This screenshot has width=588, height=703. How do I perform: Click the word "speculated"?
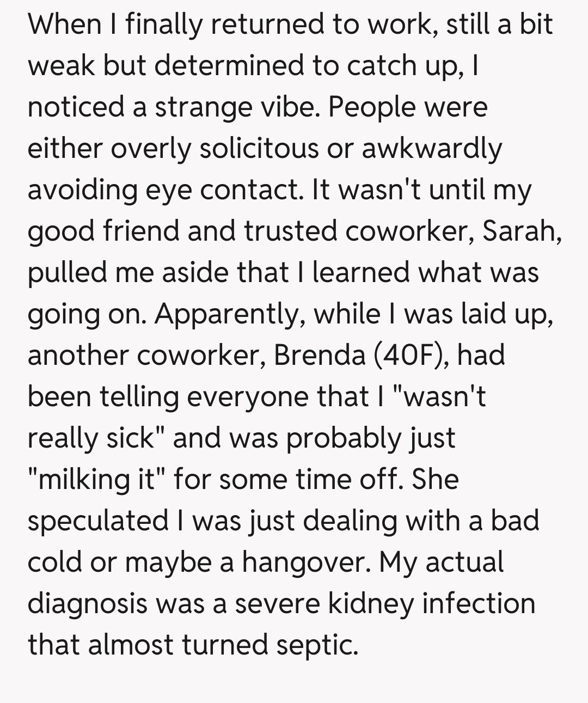(98, 521)
